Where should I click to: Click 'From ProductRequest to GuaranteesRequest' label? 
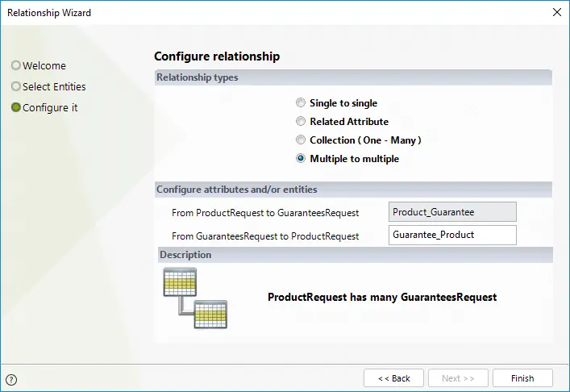tap(265, 213)
